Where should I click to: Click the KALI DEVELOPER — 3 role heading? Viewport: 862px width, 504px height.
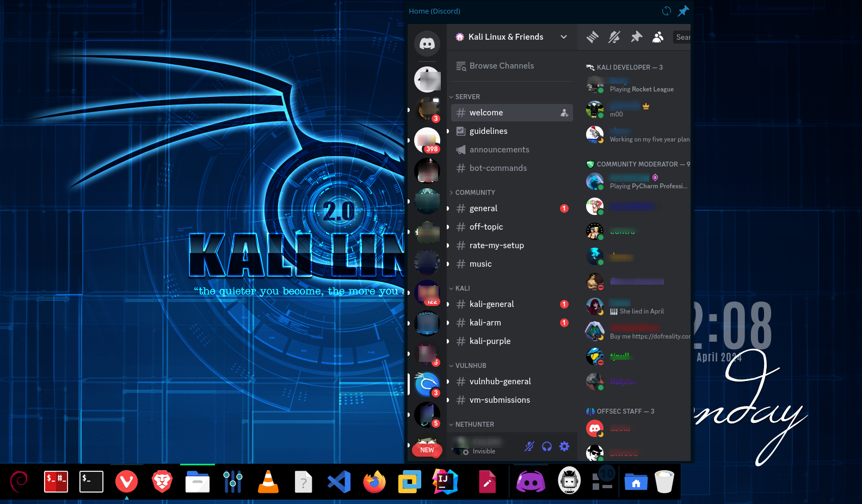coord(624,67)
